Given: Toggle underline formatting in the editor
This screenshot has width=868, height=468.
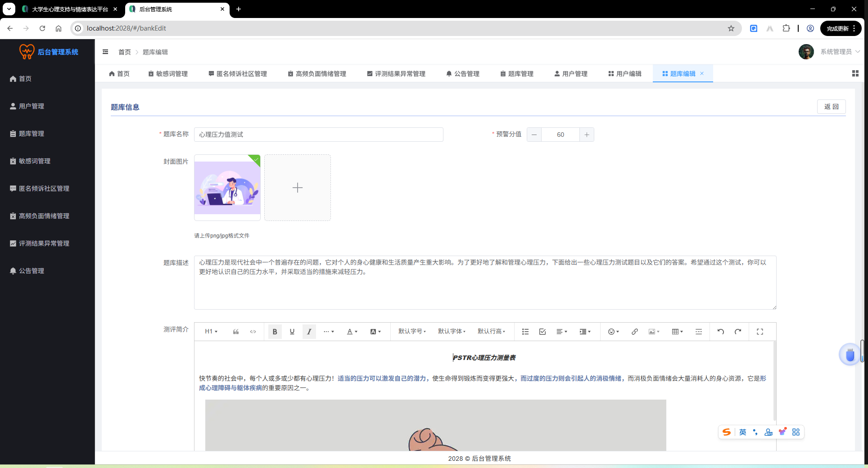Looking at the screenshot, I should pos(292,332).
